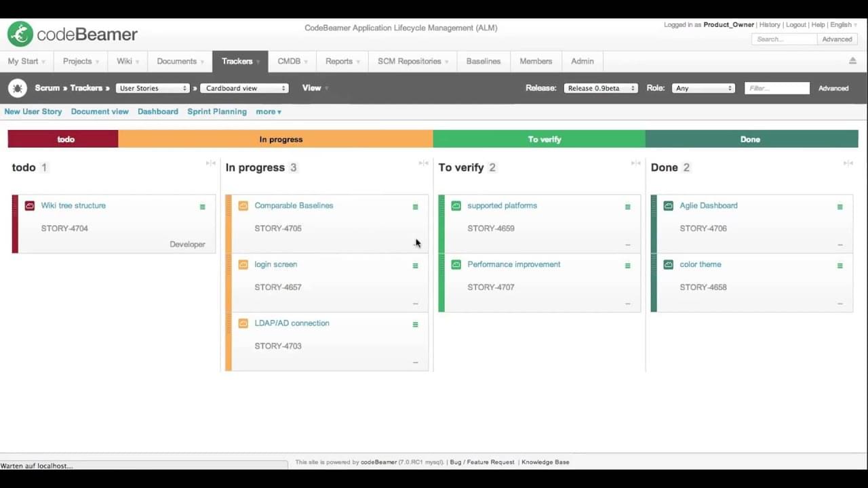Click the Filter input field
The height and width of the screenshot is (488, 868).
(x=777, y=88)
